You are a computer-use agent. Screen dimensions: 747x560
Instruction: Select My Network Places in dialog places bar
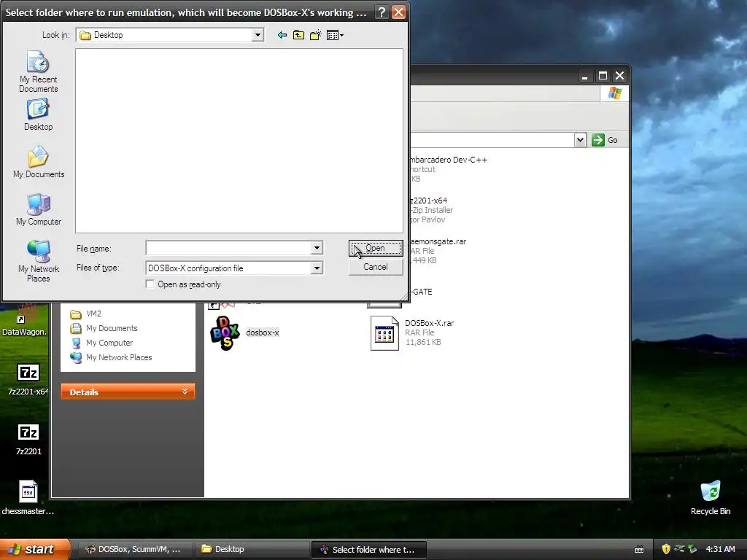[39, 261]
